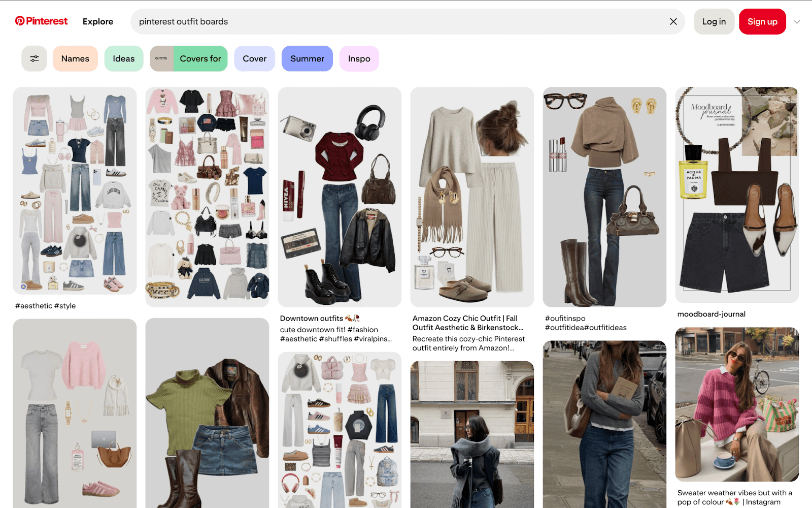
Task: Click inside the search input field
Action: [355, 21]
